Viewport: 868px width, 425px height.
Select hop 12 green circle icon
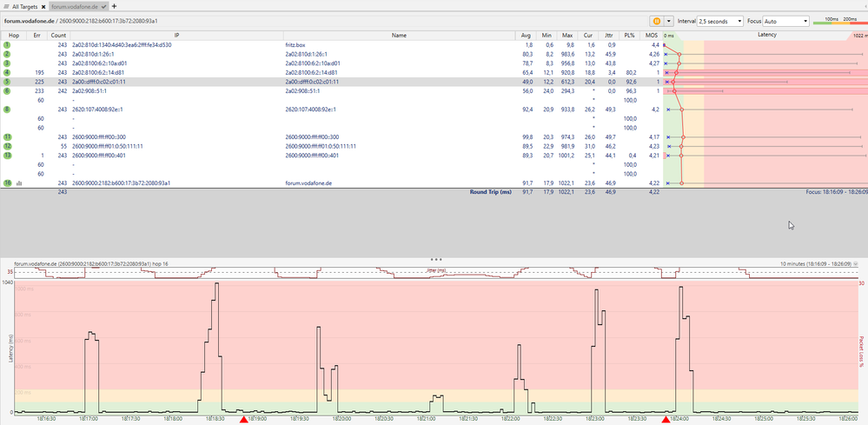point(7,146)
